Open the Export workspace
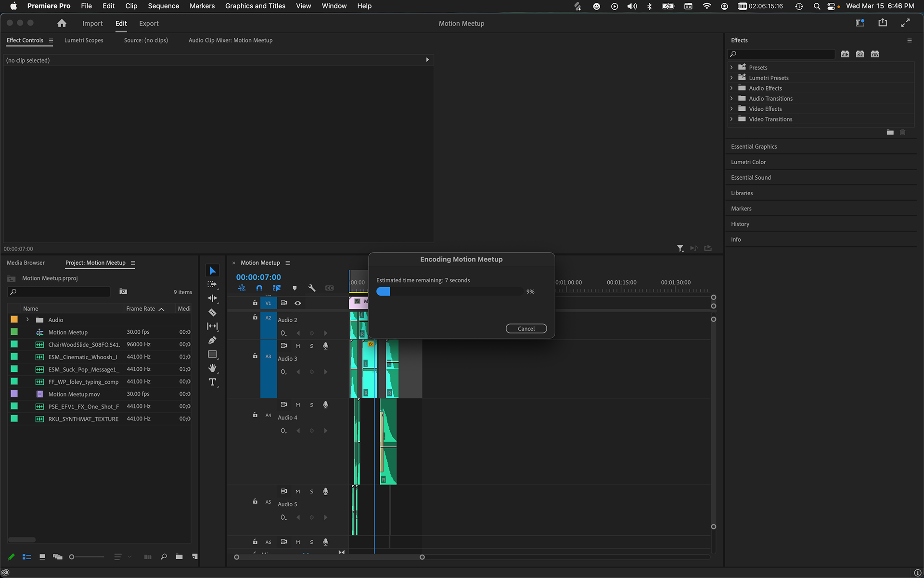This screenshot has width=924, height=578. 149,23
